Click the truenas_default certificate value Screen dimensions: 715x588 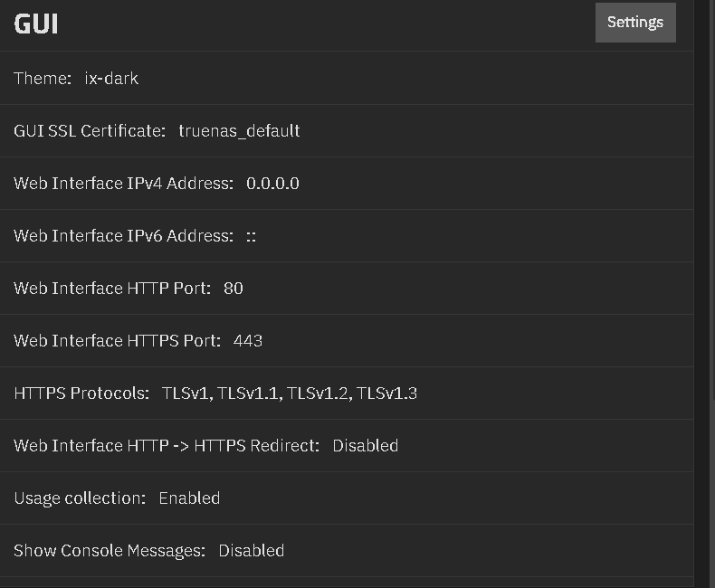click(x=239, y=131)
